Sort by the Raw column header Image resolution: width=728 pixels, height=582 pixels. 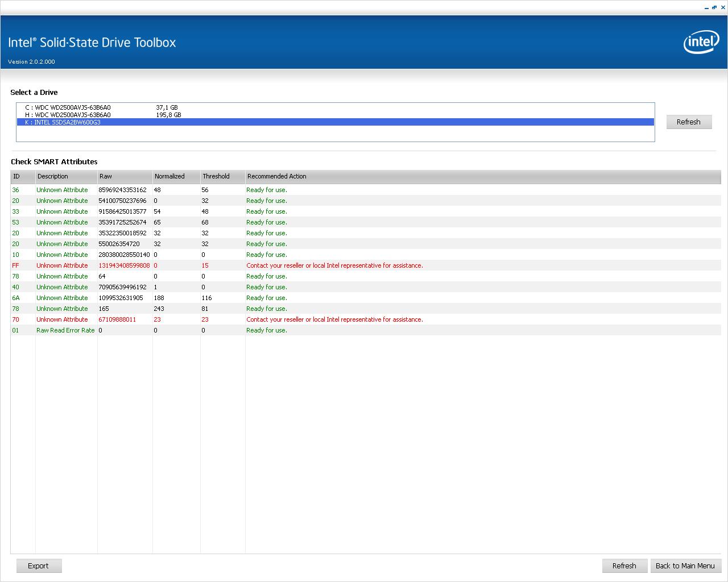(125, 176)
